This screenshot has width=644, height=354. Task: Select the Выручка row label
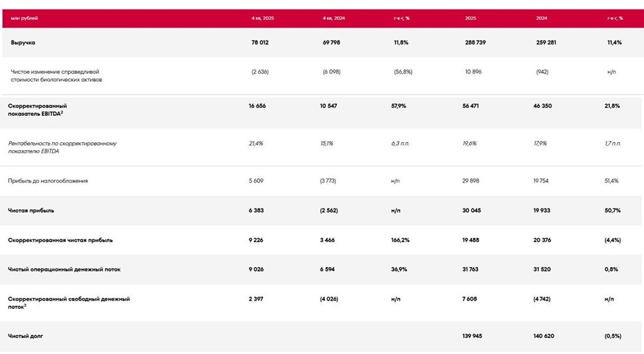23,42
